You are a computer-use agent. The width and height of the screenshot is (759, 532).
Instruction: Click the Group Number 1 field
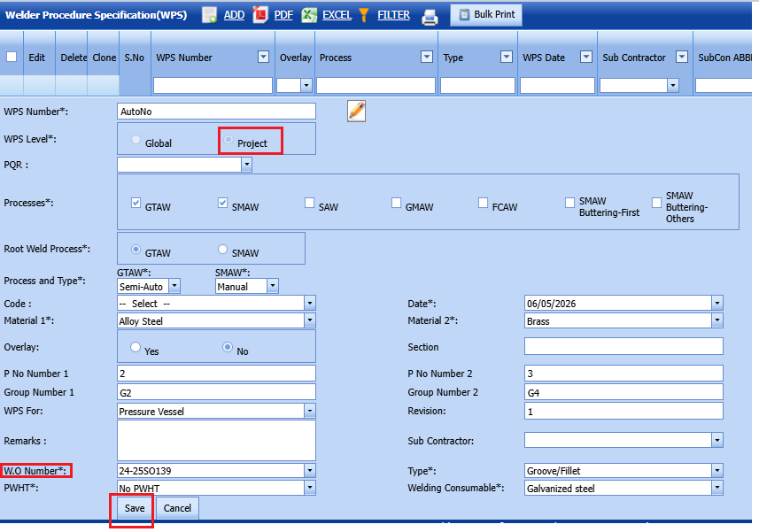pos(216,392)
